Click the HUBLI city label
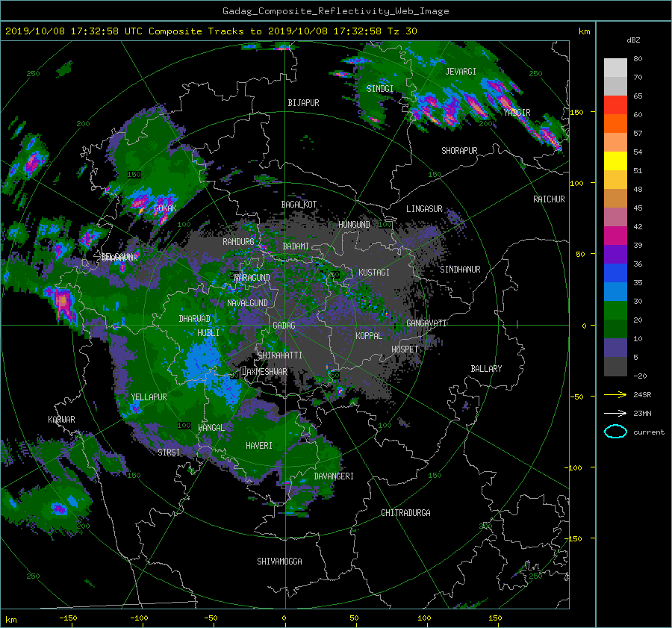 pyautogui.click(x=208, y=333)
